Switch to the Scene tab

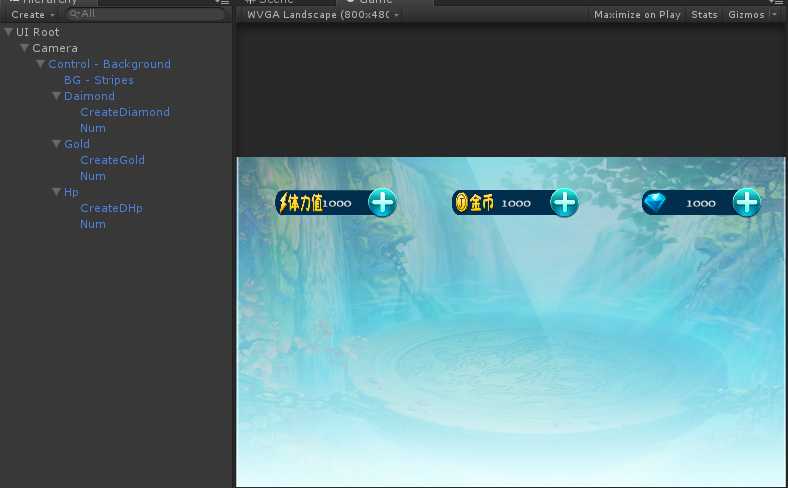(270, 2)
